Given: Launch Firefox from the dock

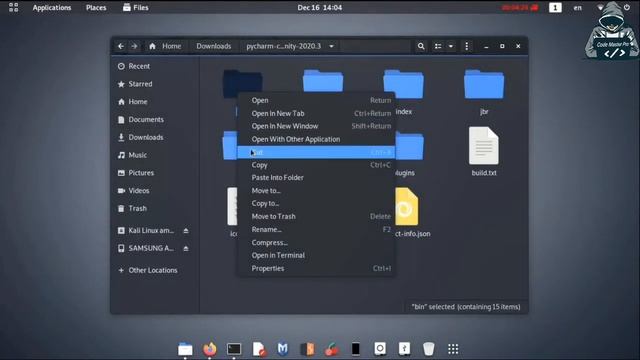Looking at the screenshot, I should click(x=210, y=349).
